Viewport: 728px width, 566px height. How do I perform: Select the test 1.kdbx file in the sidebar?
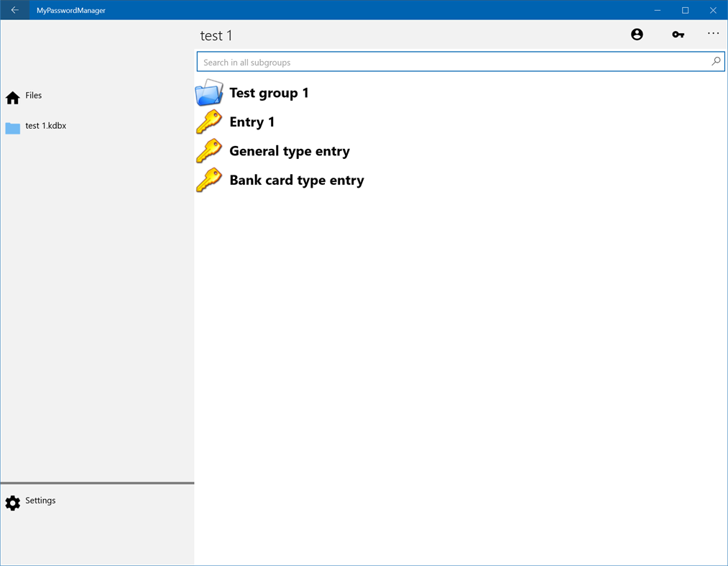coord(46,126)
